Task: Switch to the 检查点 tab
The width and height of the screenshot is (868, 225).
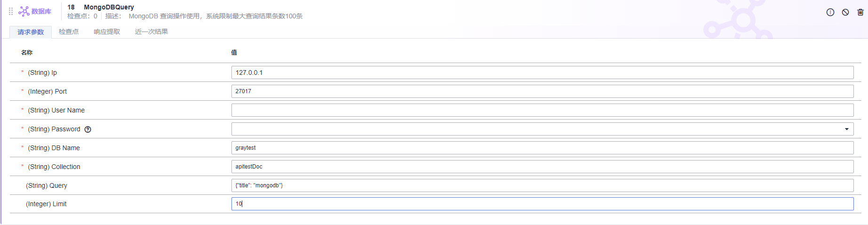Action: pos(69,32)
